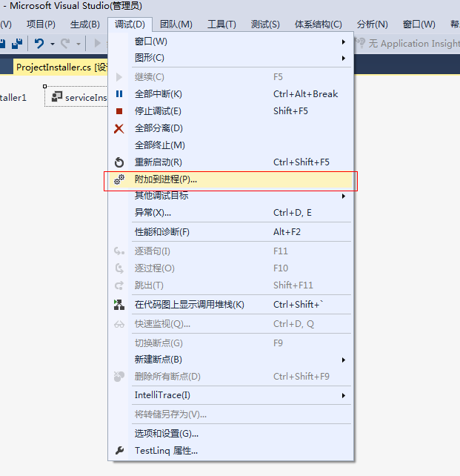460x476 pixels.
Task: Open the 团队(M) menu
Action: point(176,24)
